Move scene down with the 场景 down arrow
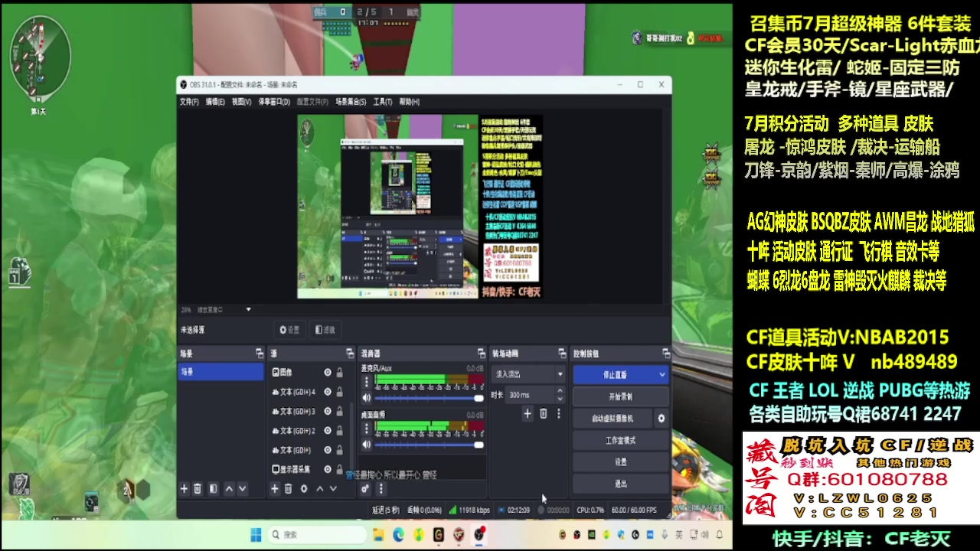 click(242, 488)
